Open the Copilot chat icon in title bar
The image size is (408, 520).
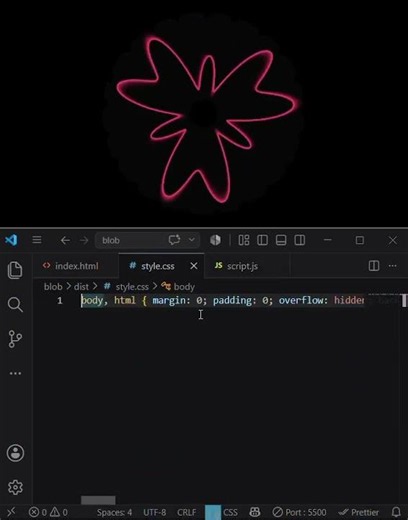pyautogui.click(x=174, y=240)
